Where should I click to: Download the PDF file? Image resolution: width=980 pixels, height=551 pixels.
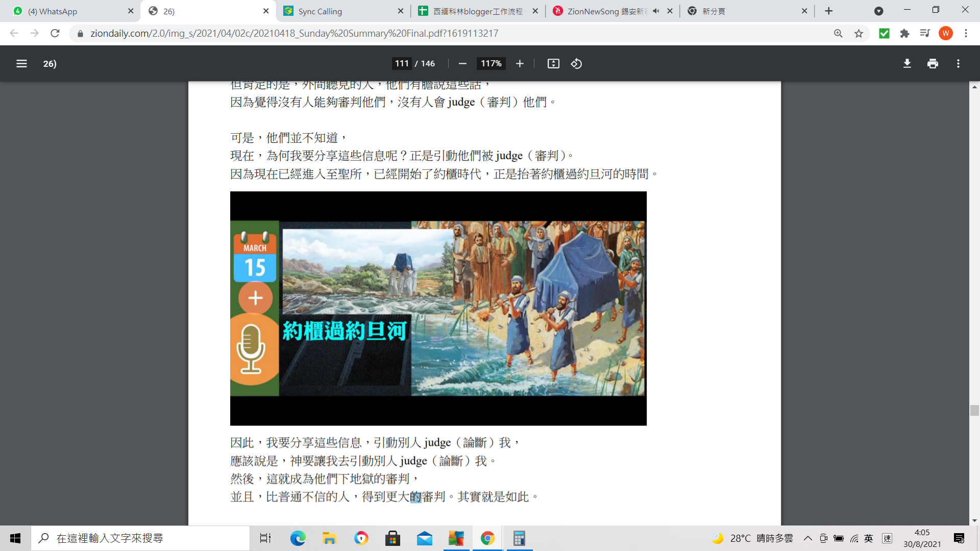click(x=907, y=64)
